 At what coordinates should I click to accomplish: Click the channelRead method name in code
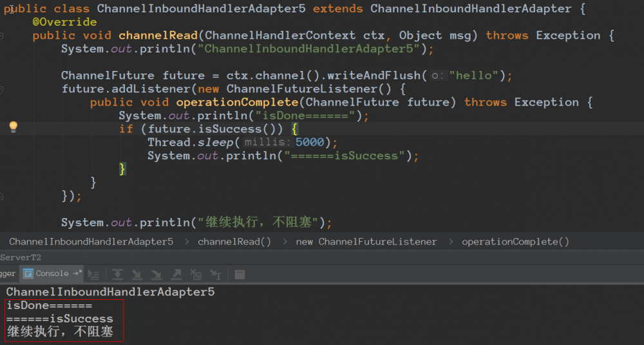point(158,35)
